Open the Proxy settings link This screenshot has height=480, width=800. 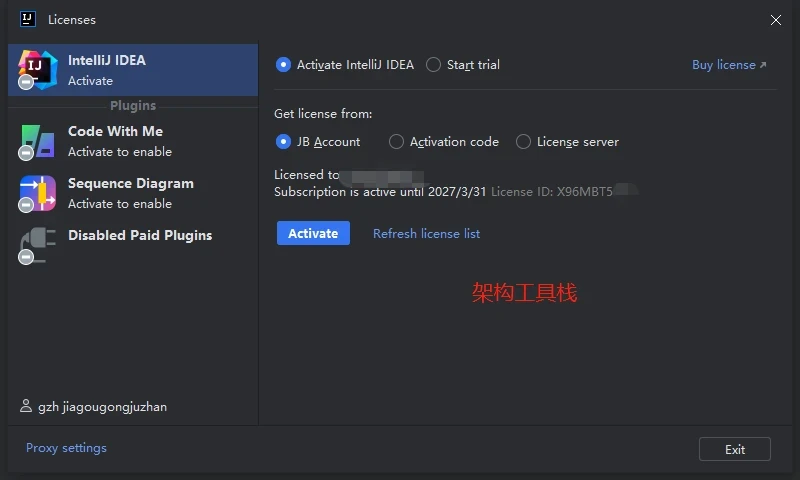pyautogui.click(x=66, y=448)
